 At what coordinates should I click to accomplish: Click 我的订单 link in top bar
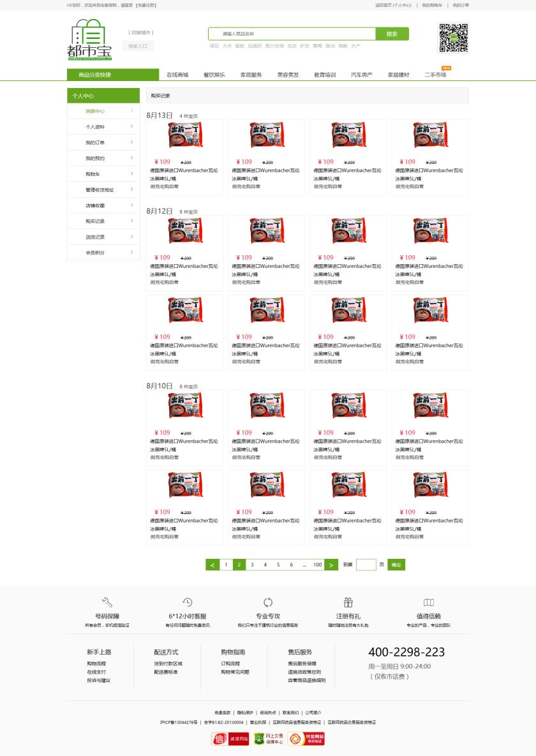[461, 5]
